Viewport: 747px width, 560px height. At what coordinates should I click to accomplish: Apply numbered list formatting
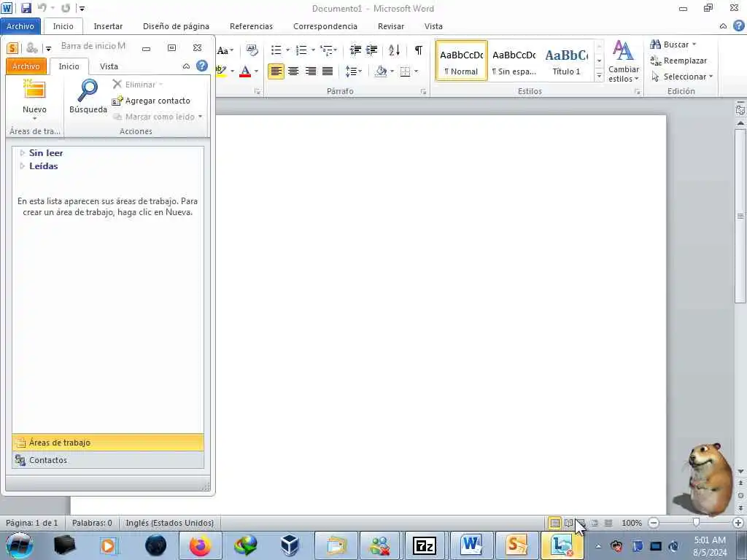click(x=301, y=50)
